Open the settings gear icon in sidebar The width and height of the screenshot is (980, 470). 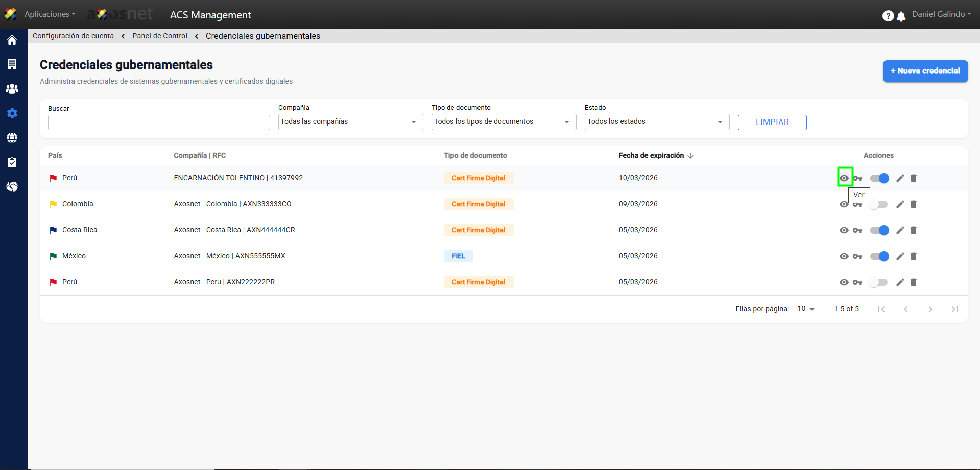click(x=12, y=113)
